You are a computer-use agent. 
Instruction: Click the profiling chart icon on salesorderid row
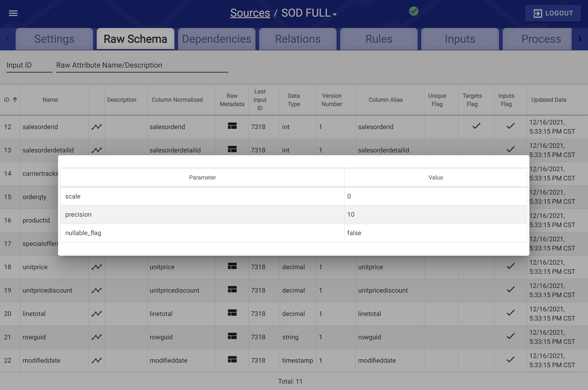pyautogui.click(x=96, y=127)
